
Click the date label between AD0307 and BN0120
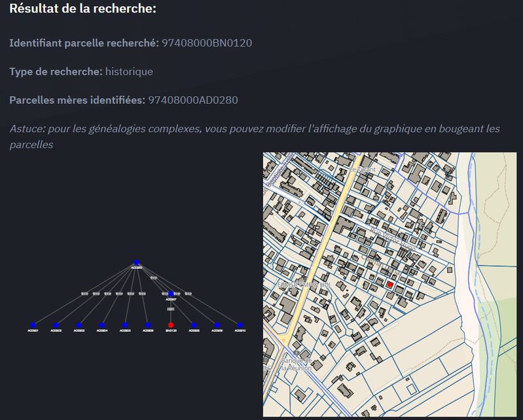tap(171, 309)
